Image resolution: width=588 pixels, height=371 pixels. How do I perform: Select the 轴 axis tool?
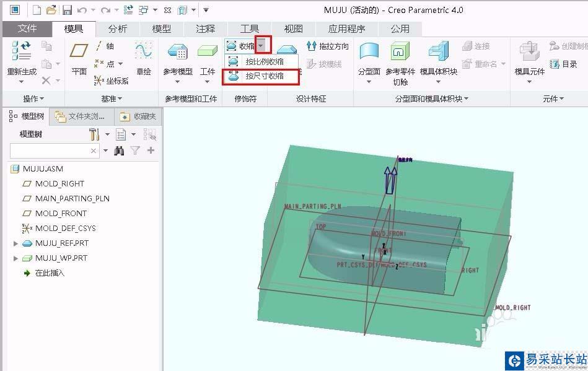(x=105, y=46)
